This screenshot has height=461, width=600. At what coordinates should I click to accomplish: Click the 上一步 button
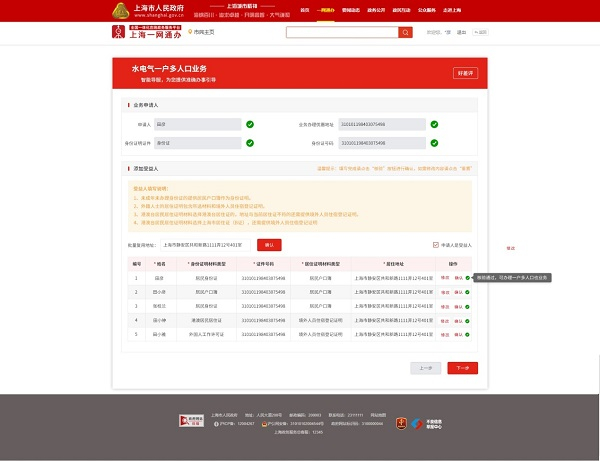pos(426,368)
